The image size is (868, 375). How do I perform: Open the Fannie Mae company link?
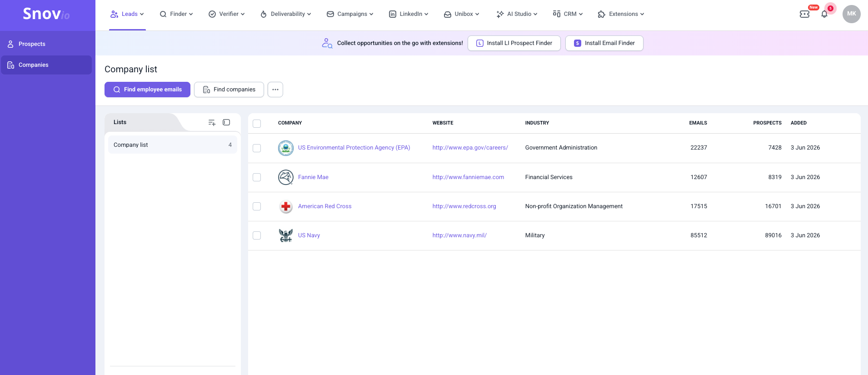313,177
